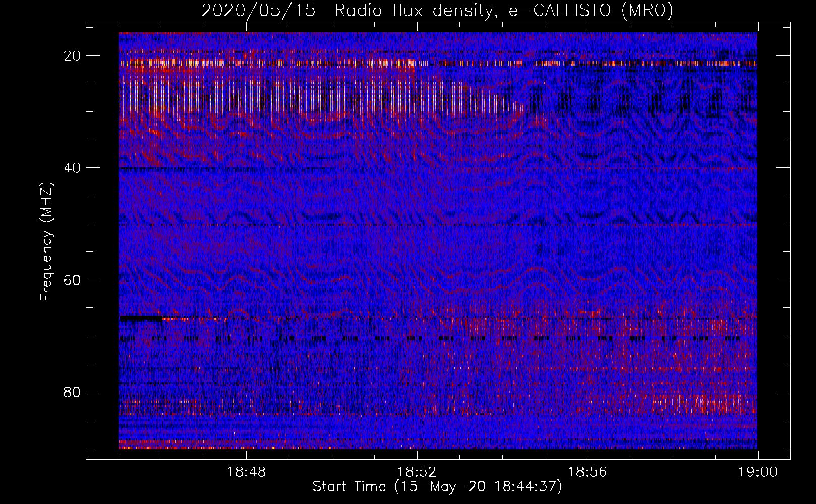Click the plot title '2020/05/15 Radio flux density, e-CALLISTO (MRO)'
The width and height of the screenshot is (816, 504).
437,10
